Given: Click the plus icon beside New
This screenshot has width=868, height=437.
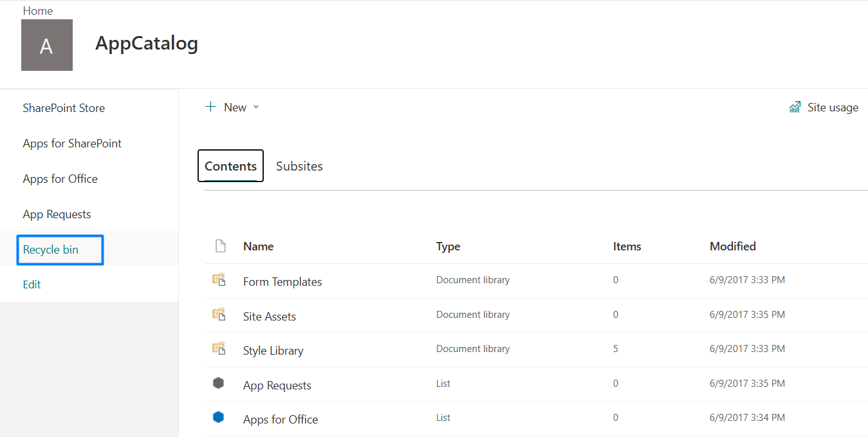Looking at the screenshot, I should coord(210,107).
